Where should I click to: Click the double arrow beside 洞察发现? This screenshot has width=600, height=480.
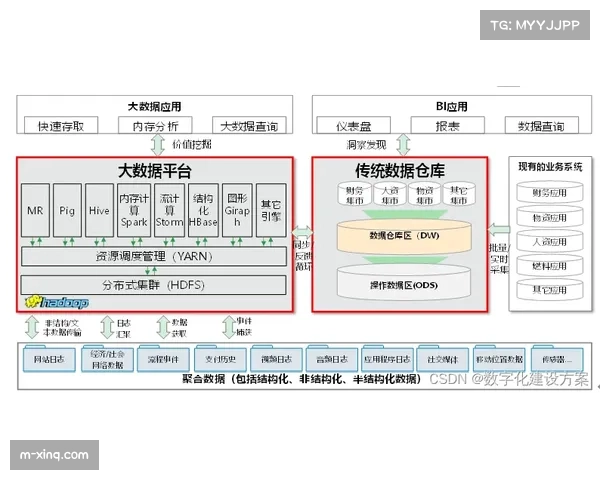click(403, 145)
